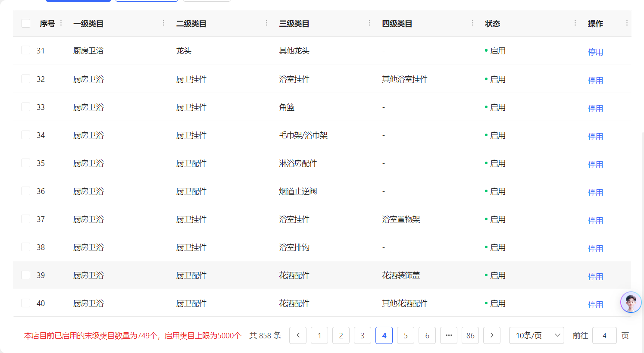The height and width of the screenshot is (353, 644).
Task: Open the 三级类目 column options menu
Action: click(x=369, y=23)
